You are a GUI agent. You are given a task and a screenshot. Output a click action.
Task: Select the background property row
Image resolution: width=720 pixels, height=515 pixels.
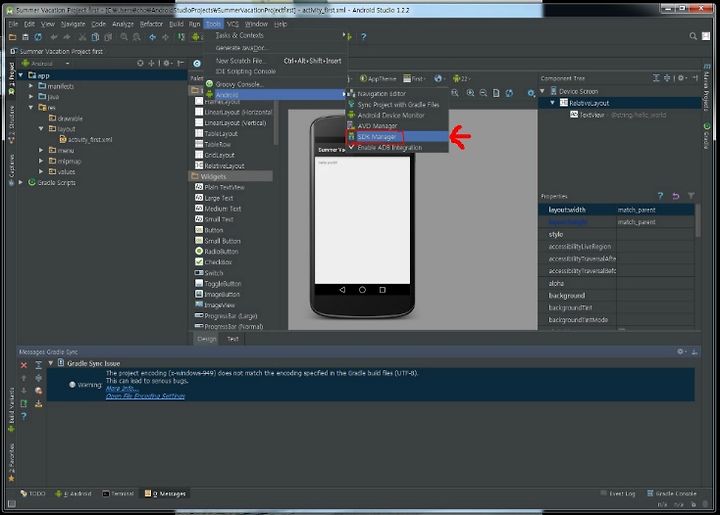tap(616, 296)
